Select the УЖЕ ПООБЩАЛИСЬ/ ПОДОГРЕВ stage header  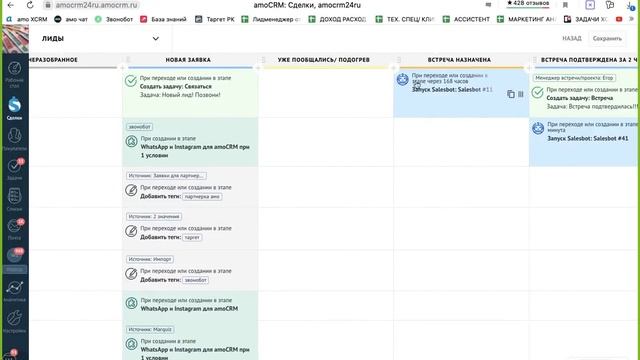click(324, 60)
